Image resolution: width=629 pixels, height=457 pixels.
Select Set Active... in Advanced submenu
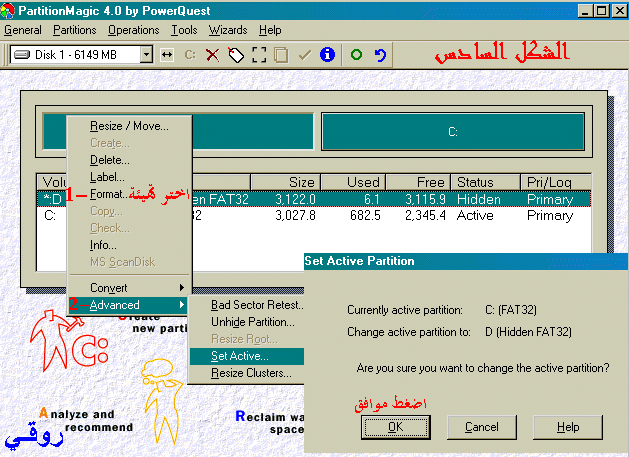(x=247, y=356)
